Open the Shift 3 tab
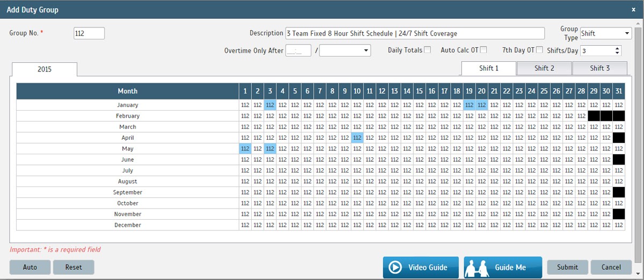Screen dimensions: 644x280 click(600, 68)
